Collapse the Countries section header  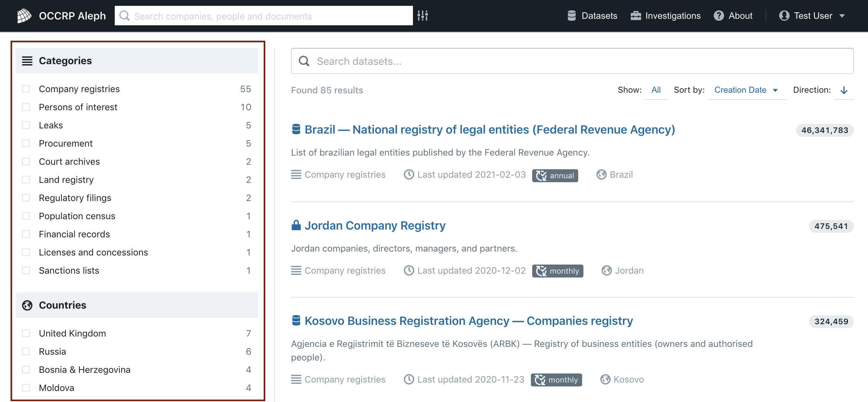[136, 305]
